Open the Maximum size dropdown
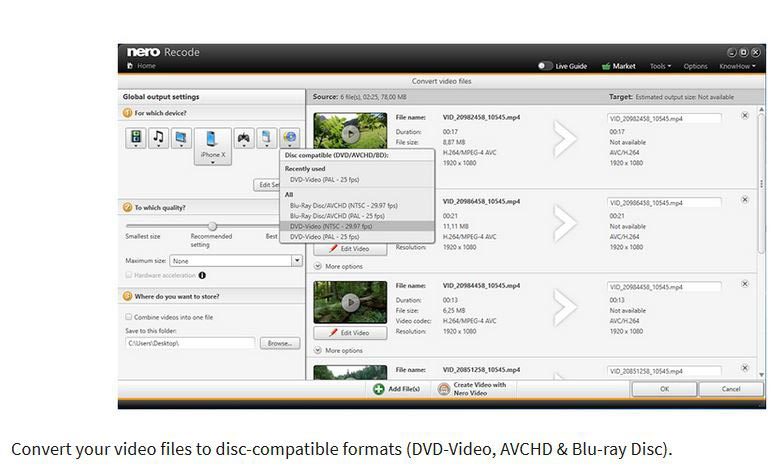The image size is (781, 473). [297, 260]
